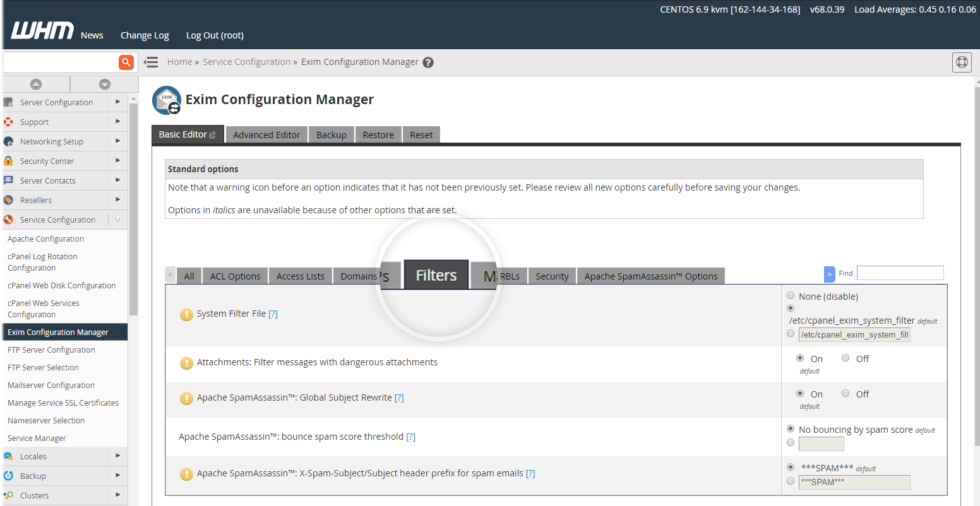Toggle the sidebar collapse menu icon

(150, 62)
